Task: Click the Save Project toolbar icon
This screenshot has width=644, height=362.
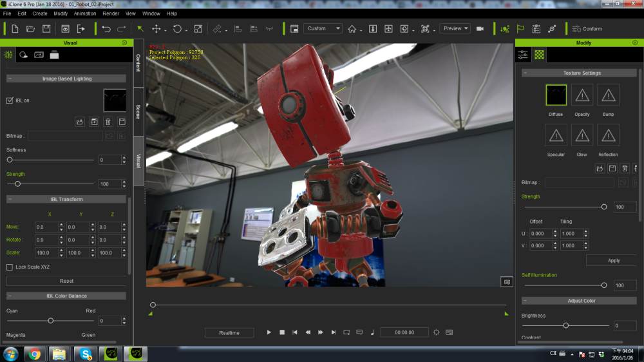Action: tap(46, 28)
